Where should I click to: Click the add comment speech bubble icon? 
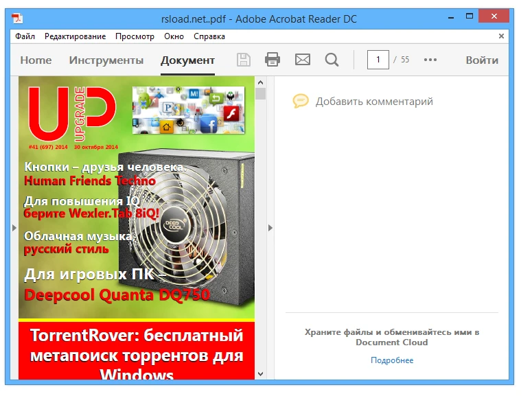click(x=301, y=102)
